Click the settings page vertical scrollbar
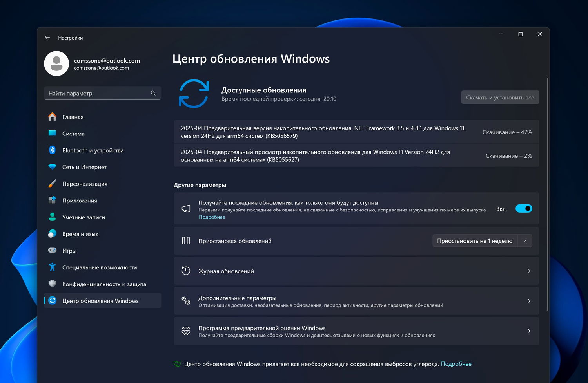The width and height of the screenshot is (588, 383). [x=548, y=195]
